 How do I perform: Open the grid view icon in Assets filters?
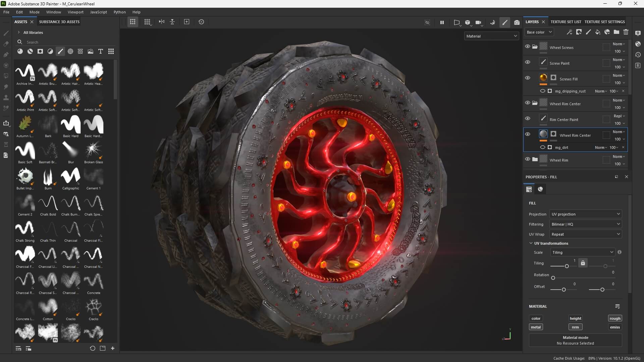point(111,51)
